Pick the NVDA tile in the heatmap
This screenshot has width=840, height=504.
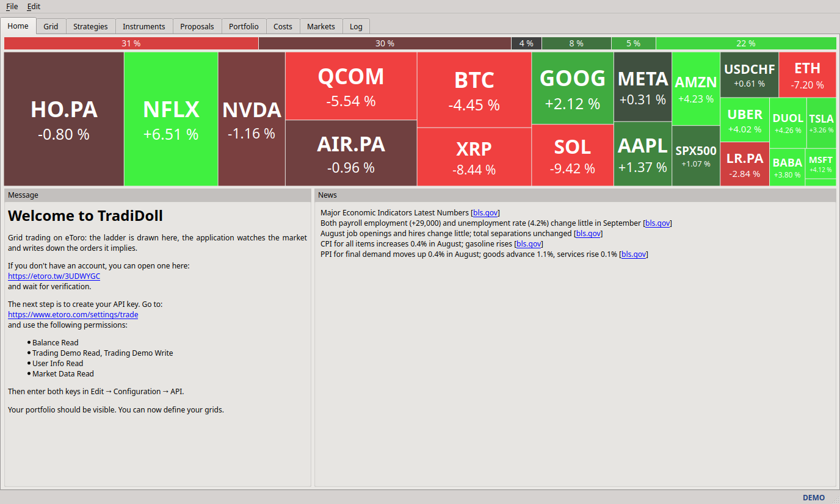pyautogui.click(x=252, y=119)
